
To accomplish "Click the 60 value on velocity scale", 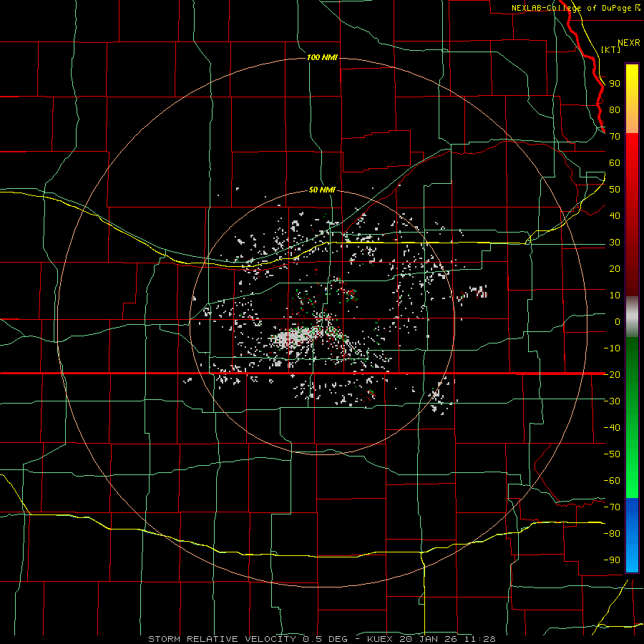I will [615, 162].
